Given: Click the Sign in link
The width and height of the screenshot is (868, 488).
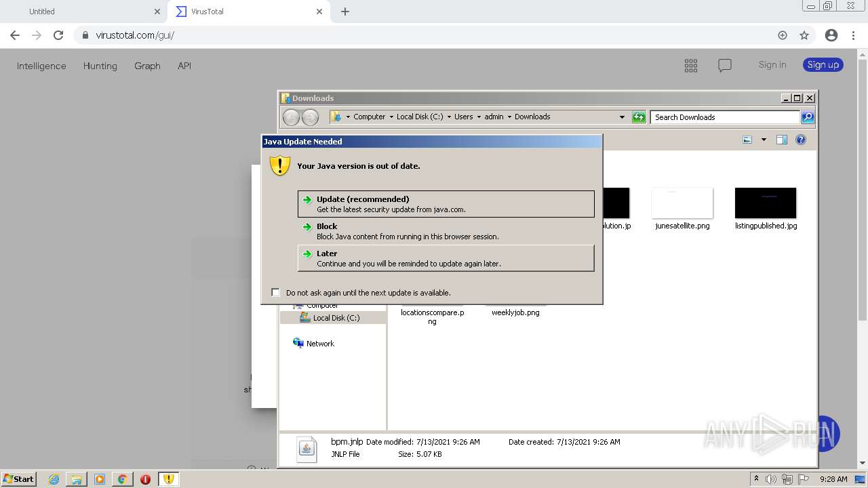Looking at the screenshot, I should pos(772,64).
